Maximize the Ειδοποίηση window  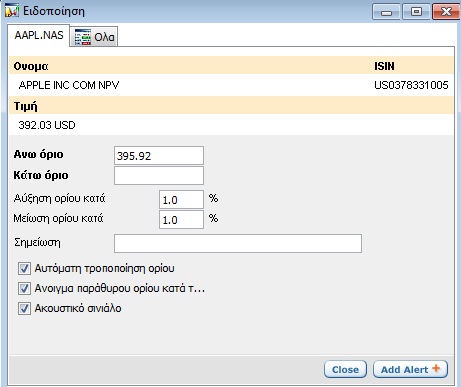point(416,12)
